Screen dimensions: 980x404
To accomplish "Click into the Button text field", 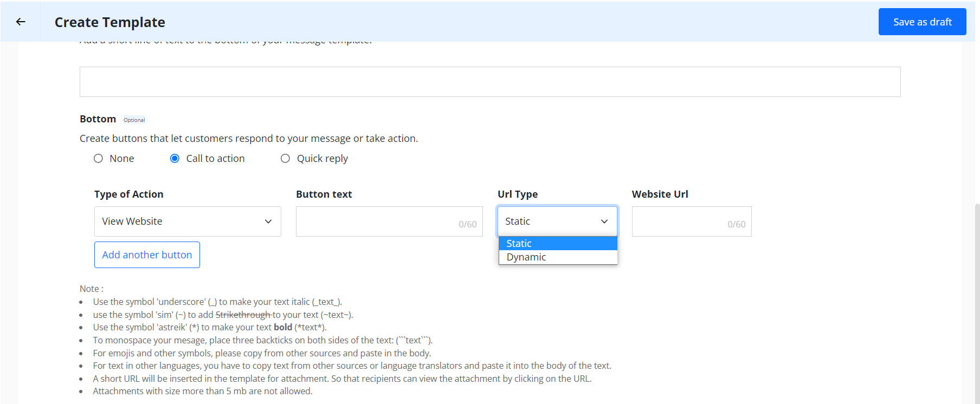I will (x=389, y=221).
